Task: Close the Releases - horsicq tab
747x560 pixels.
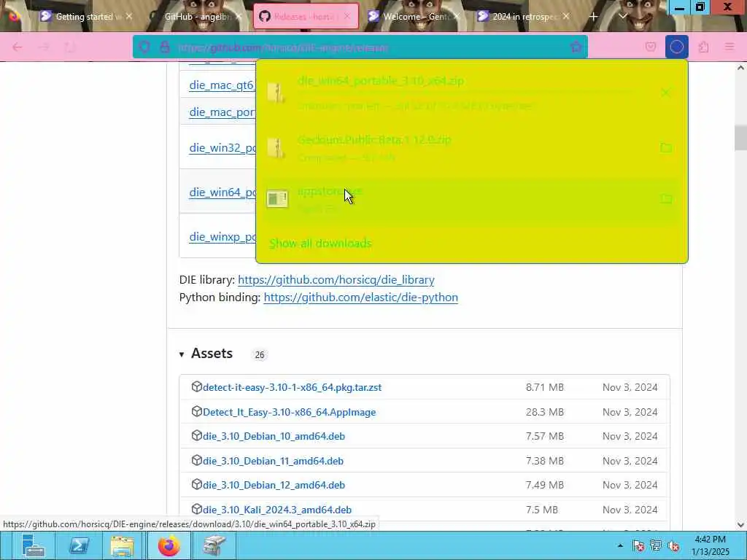Action: click(347, 17)
